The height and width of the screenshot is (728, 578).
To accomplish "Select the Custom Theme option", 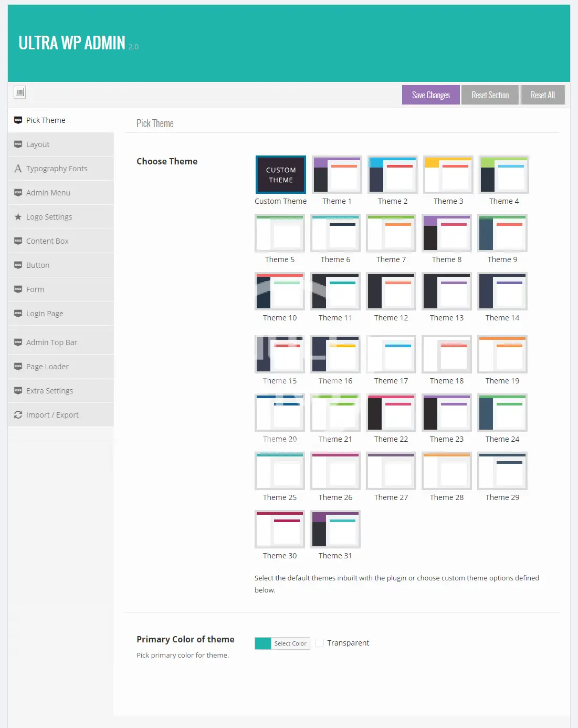I will click(281, 175).
